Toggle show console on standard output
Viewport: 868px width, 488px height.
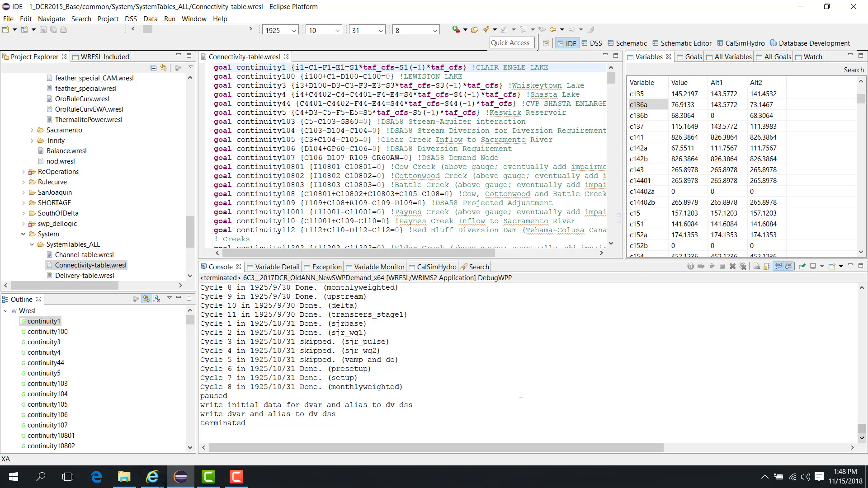click(778, 267)
